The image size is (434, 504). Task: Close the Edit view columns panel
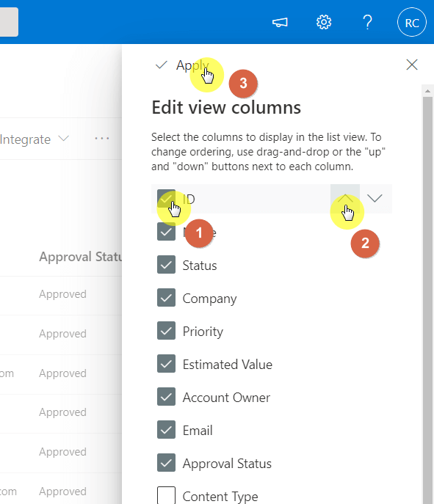(412, 65)
